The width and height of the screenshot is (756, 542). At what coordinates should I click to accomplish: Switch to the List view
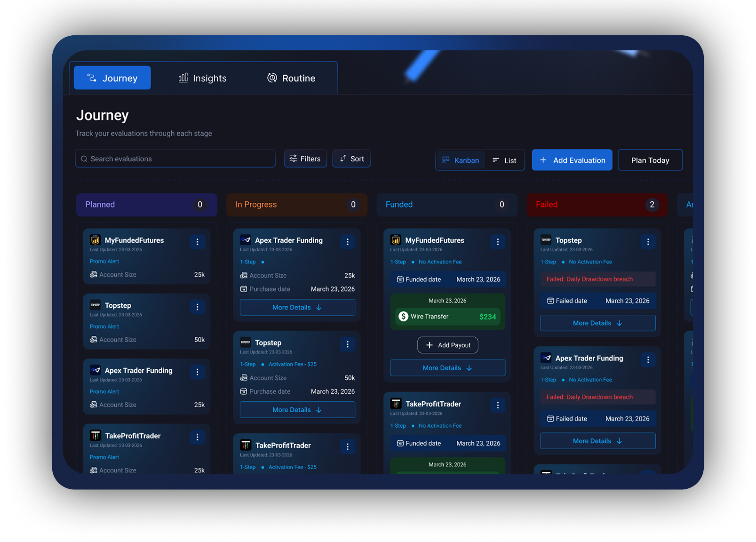504,160
